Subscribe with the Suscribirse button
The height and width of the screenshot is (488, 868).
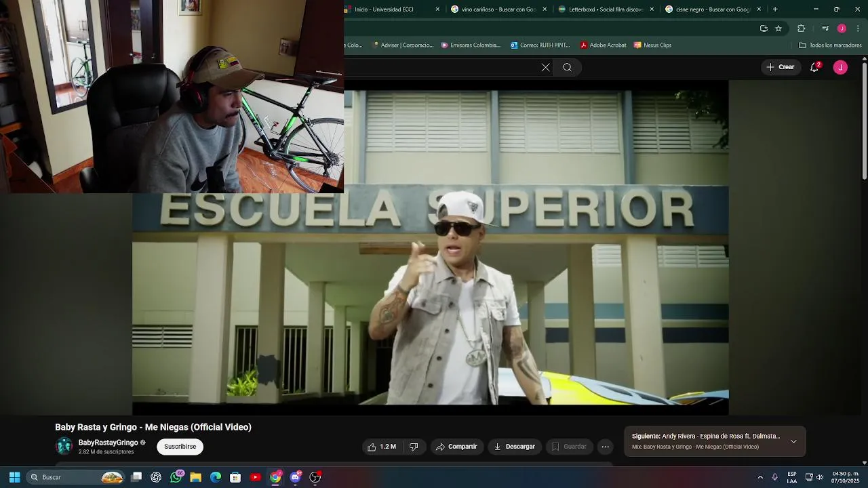pyautogui.click(x=180, y=447)
